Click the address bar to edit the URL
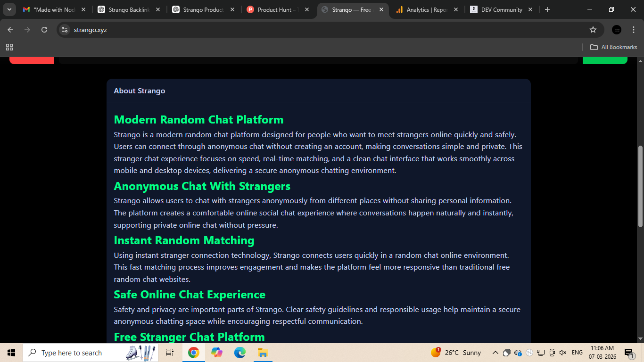Image resolution: width=644 pixels, height=362 pixels. 283,29
